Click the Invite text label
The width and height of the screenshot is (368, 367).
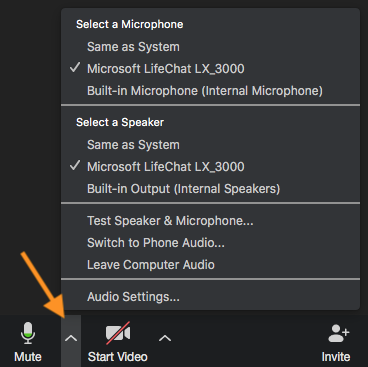coord(336,357)
